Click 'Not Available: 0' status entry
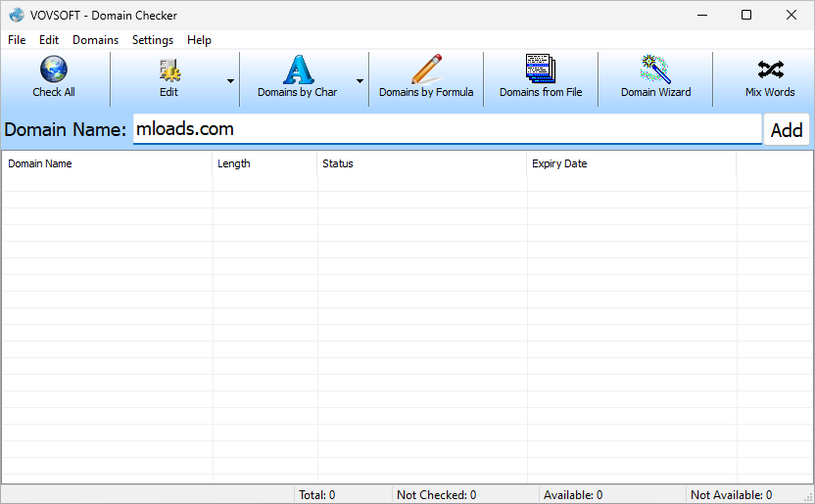 (732, 495)
